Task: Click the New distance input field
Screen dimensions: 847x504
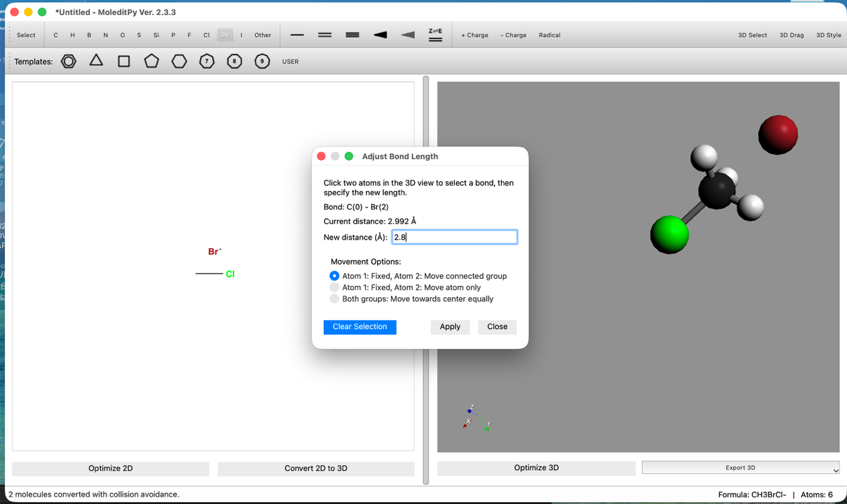Action: (454, 237)
